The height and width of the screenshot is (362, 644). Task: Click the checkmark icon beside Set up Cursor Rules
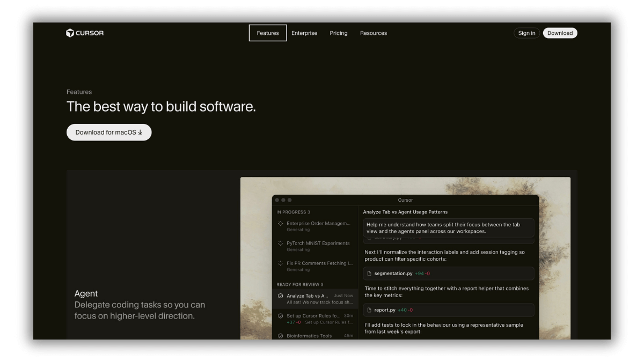click(280, 316)
